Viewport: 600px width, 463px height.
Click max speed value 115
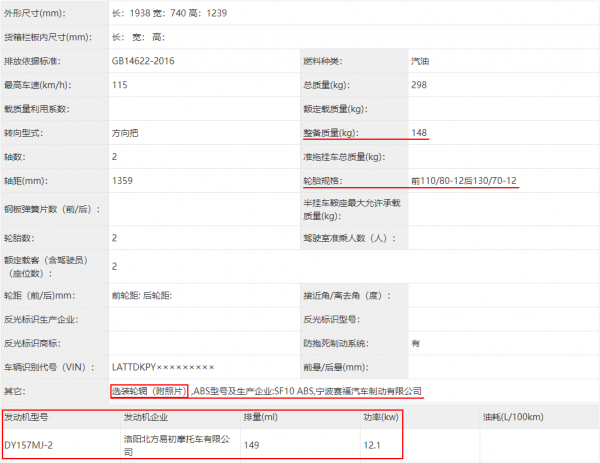(119, 85)
